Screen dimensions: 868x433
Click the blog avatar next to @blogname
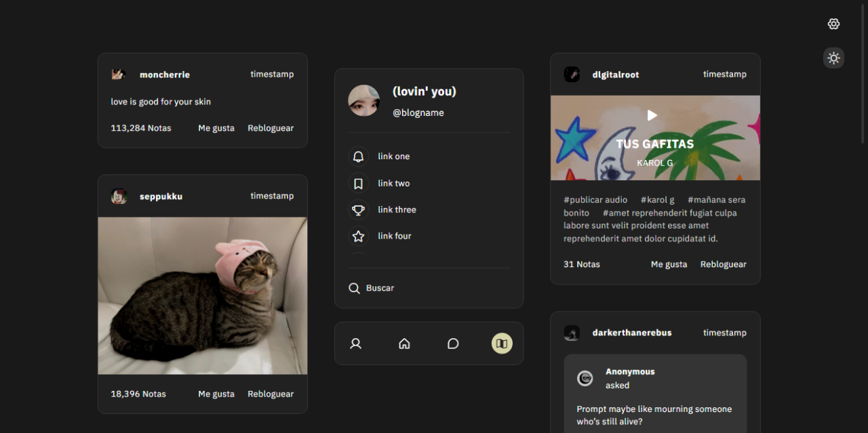tap(363, 100)
